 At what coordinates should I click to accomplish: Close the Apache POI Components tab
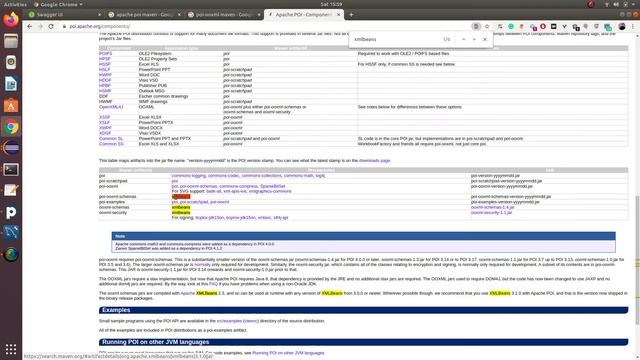[338, 15]
